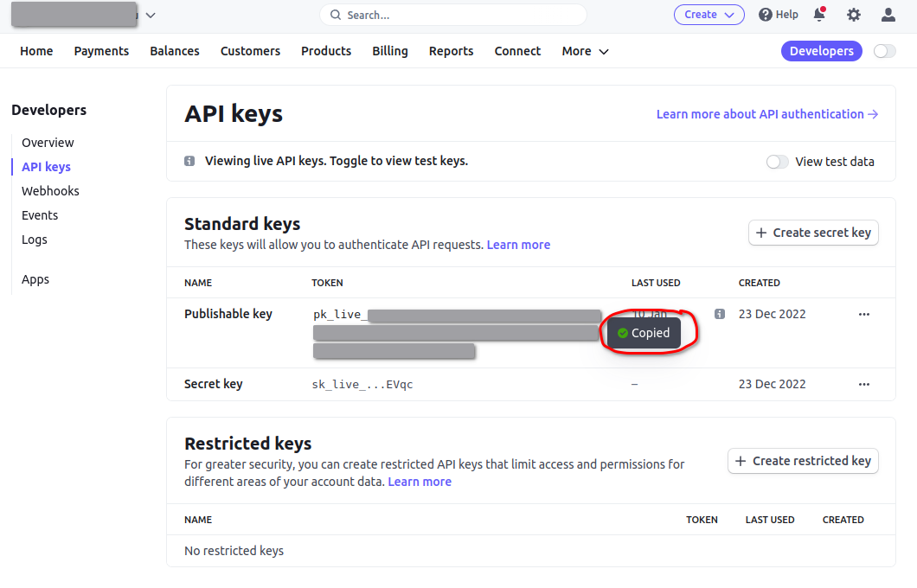Viewport: 917px width, 588px height.
Task: Open the account switcher dropdown arrow
Action: pos(151,15)
